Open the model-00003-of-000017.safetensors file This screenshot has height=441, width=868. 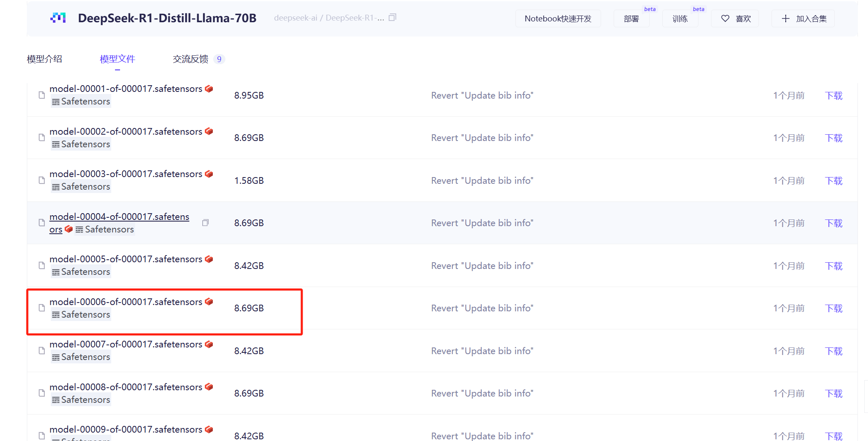pos(126,174)
